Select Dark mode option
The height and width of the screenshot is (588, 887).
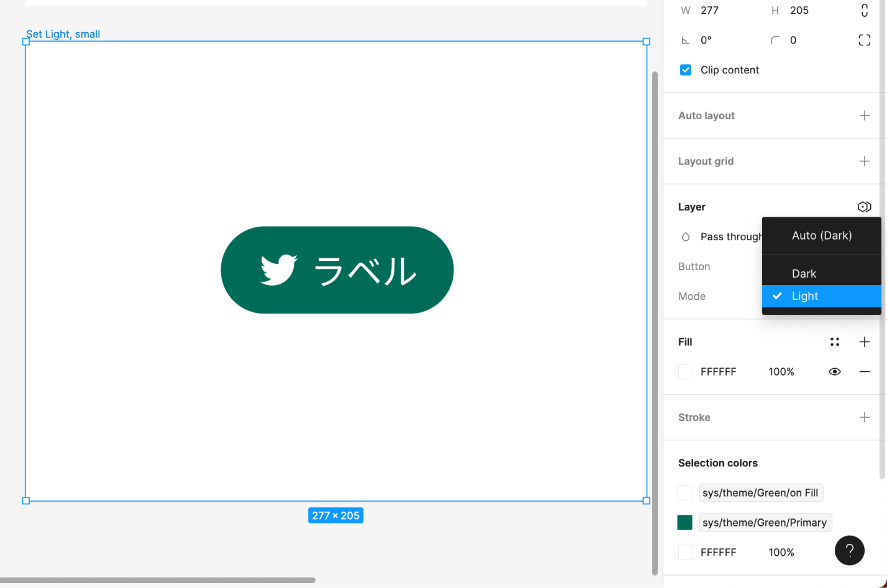coord(822,274)
